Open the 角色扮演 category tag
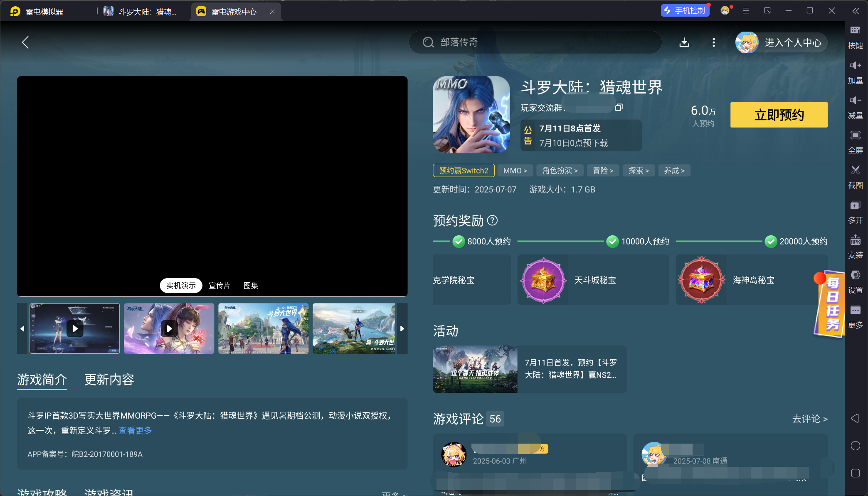This screenshot has height=496, width=868. click(x=560, y=170)
